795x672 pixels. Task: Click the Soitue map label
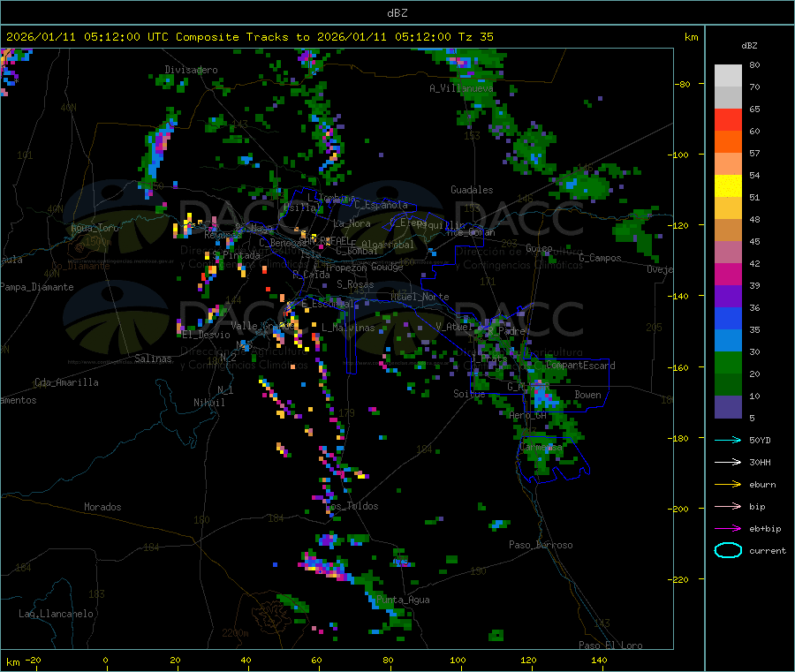click(x=469, y=394)
